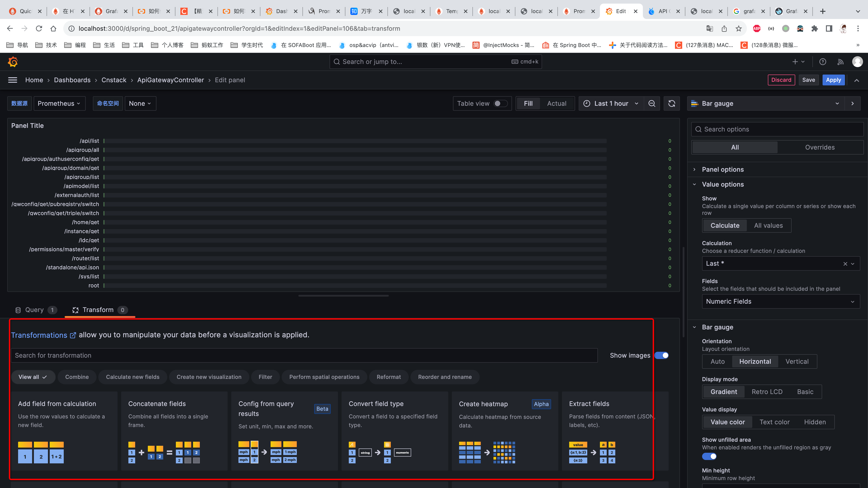Open the news RSS feed icon
This screenshot has height=488, width=868.
point(840,62)
